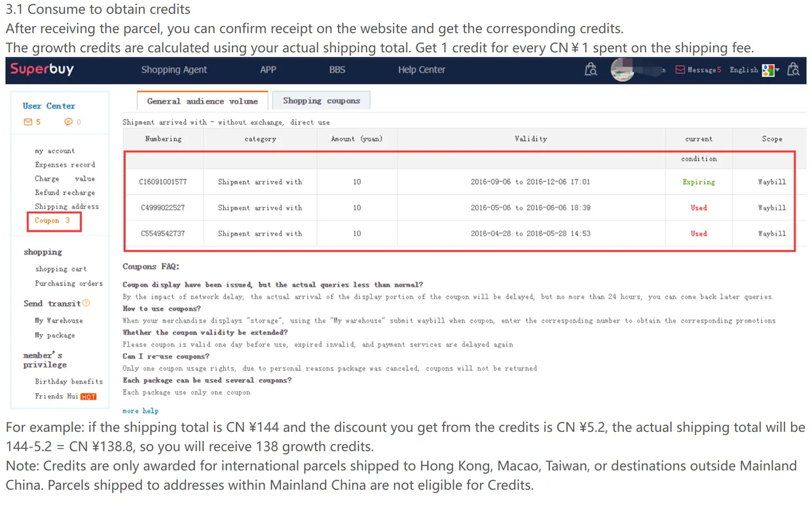Click the Numbering column header
This screenshot has height=509, width=812.
tap(163, 139)
